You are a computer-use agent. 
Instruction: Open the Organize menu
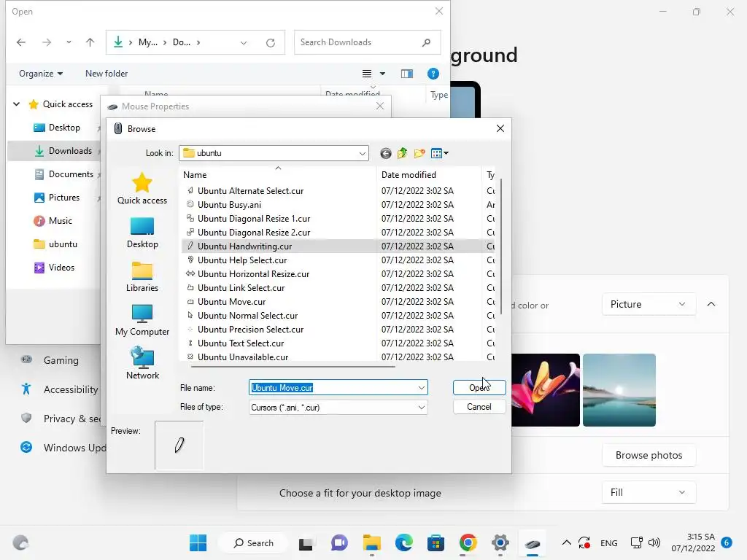click(41, 74)
